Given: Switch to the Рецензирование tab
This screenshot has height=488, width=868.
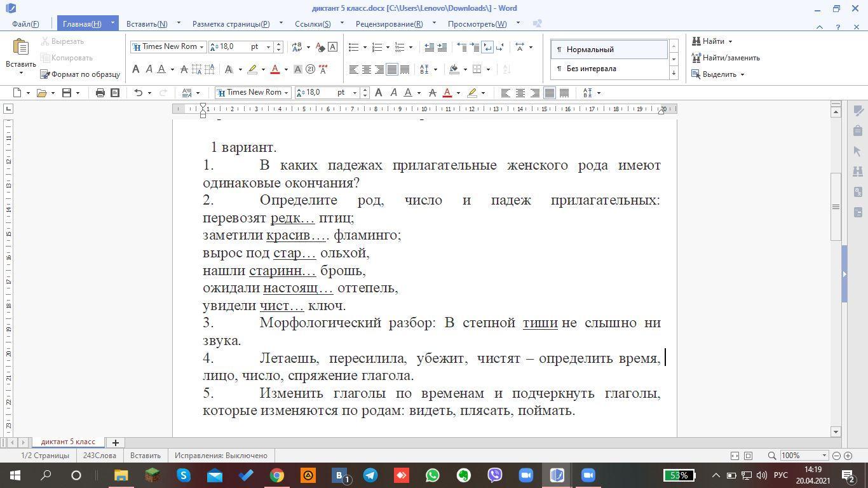Looking at the screenshot, I should tap(389, 24).
